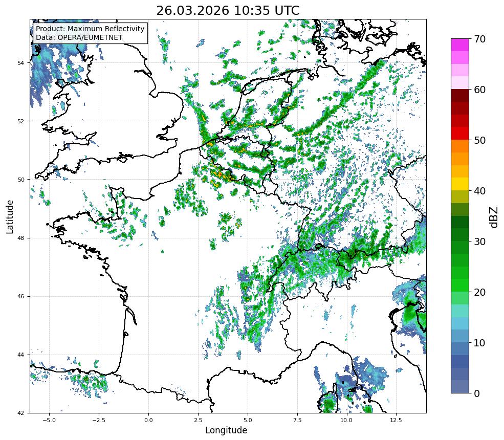Click latitude tick label 52
The image size is (504, 440).
coord(20,121)
